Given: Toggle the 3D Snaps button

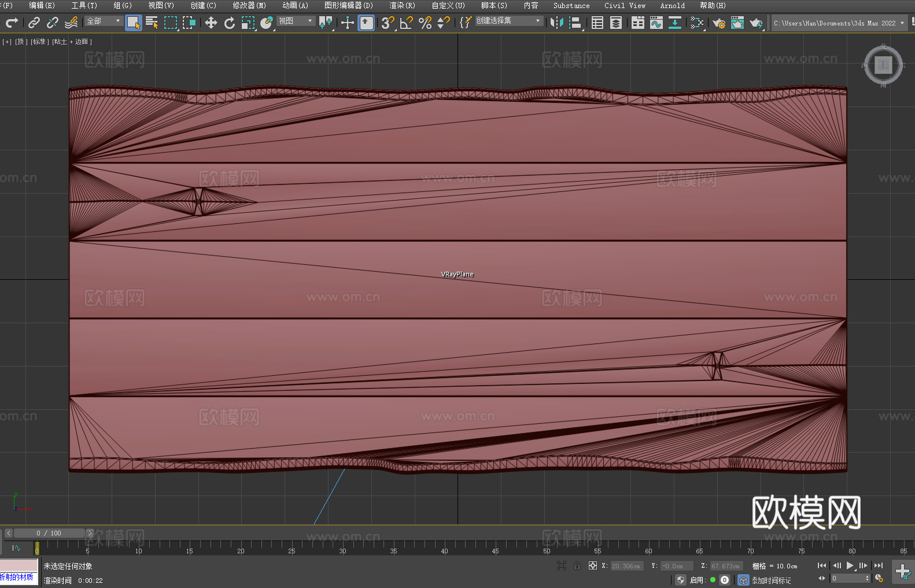Looking at the screenshot, I should 388,23.
